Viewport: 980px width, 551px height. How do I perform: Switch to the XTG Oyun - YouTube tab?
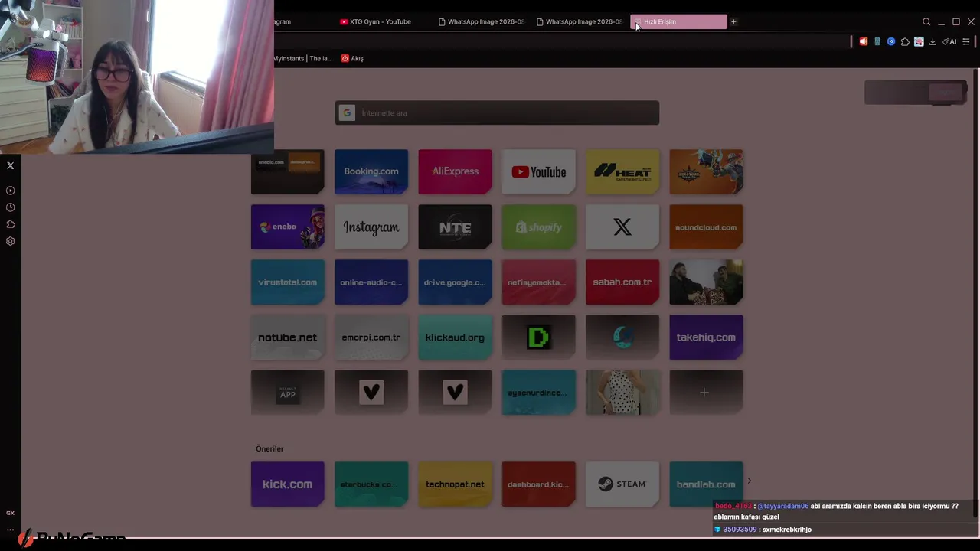click(381, 21)
